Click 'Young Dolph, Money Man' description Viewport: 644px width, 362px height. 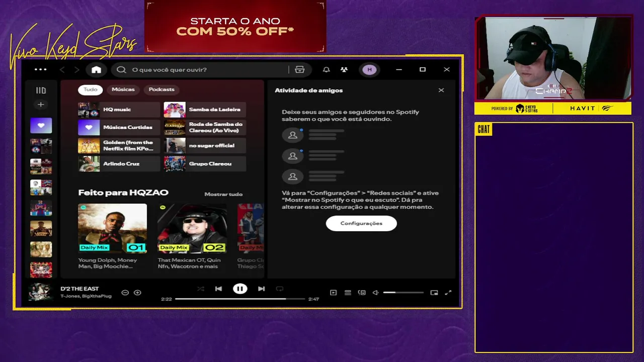click(x=108, y=263)
